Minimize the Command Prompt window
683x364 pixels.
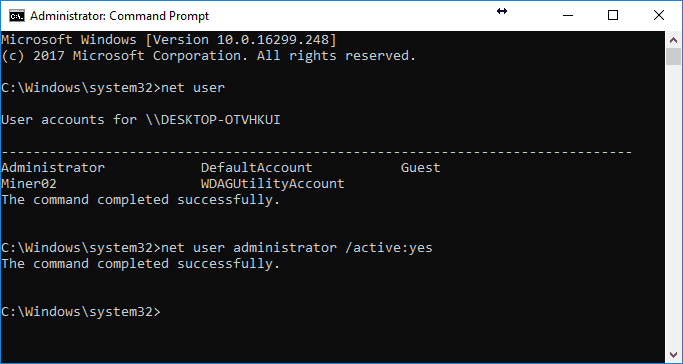tap(568, 16)
